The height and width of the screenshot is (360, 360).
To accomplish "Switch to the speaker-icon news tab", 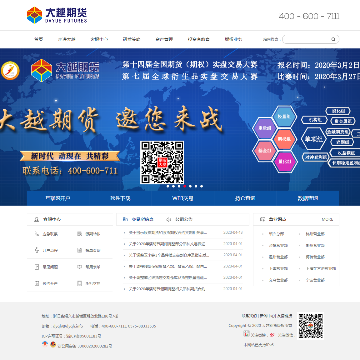I will point(169,219).
